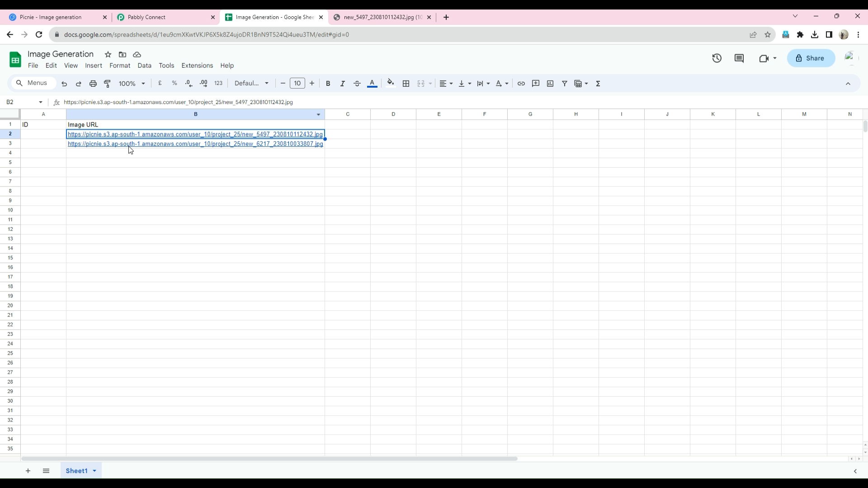Open version history clock icon
The width and height of the screenshot is (868, 488).
point(717,58)
